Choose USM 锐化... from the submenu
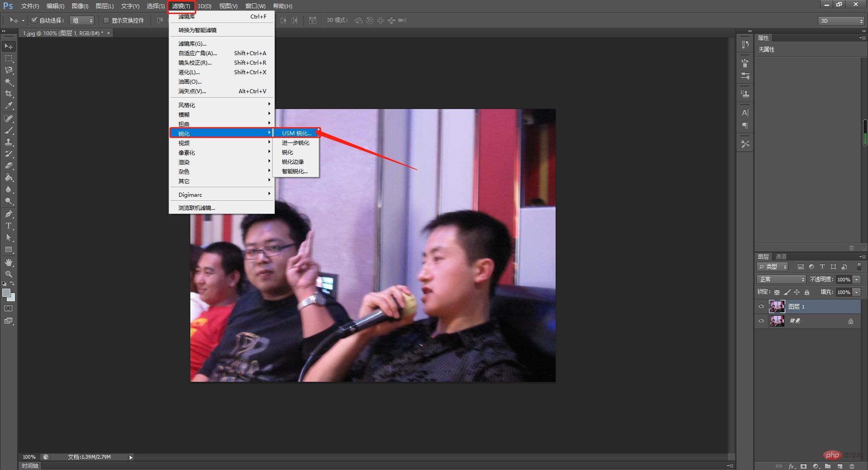The width and height of the screenshot is (868, 470). (296, 133)
